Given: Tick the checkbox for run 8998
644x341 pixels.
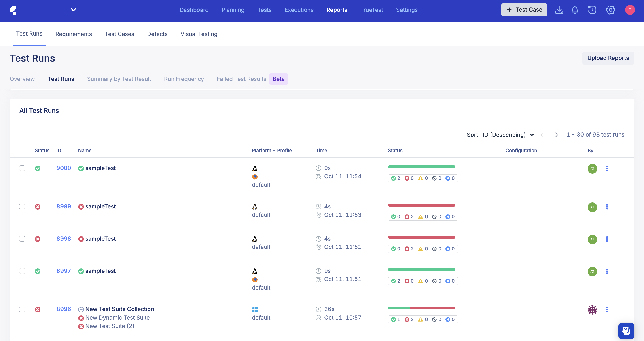Looking at the screenshot, I should pyautogui.click(x=22, y=239).
